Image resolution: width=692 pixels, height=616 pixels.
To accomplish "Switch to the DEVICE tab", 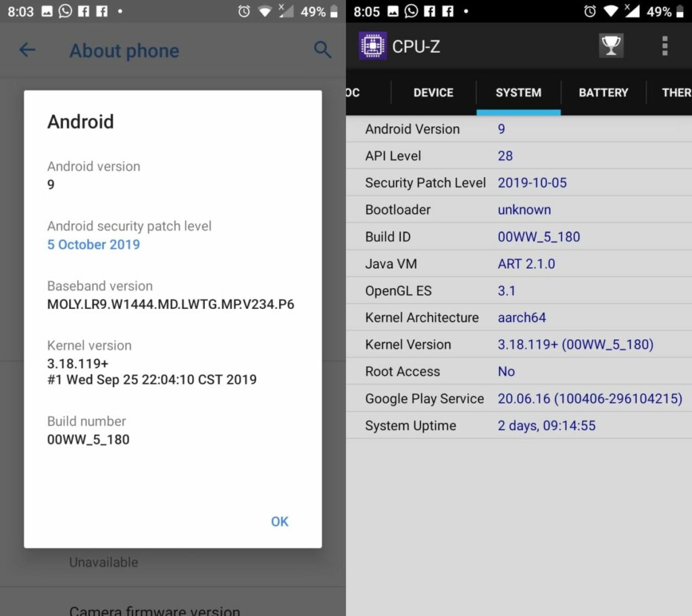I will pos(432,93).
